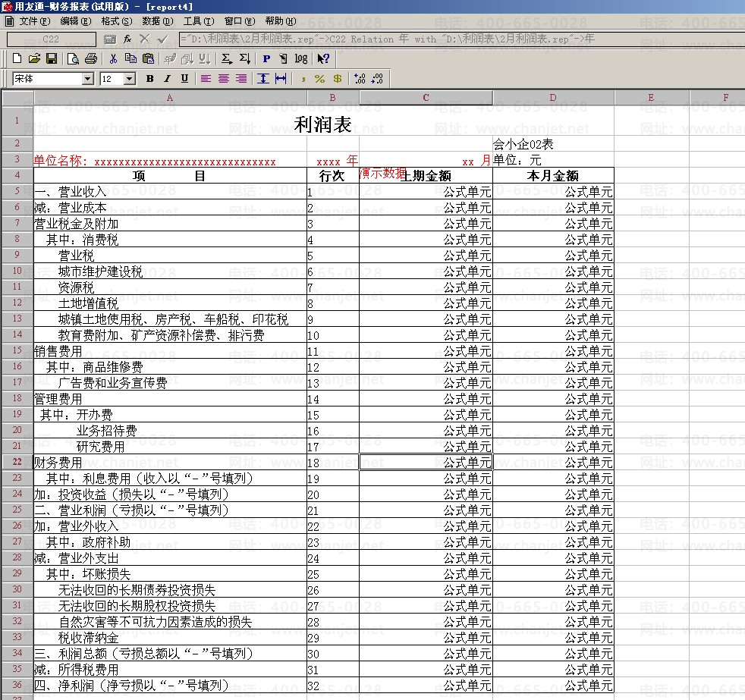Toggle underline formatting
The image size is (745, 700).
[x=184, y=79]
